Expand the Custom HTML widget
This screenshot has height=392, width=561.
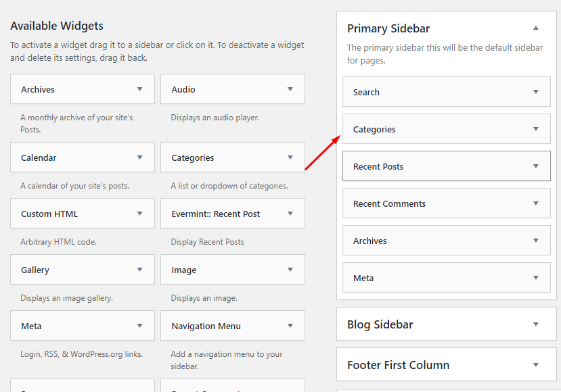[x=82, y=213]
